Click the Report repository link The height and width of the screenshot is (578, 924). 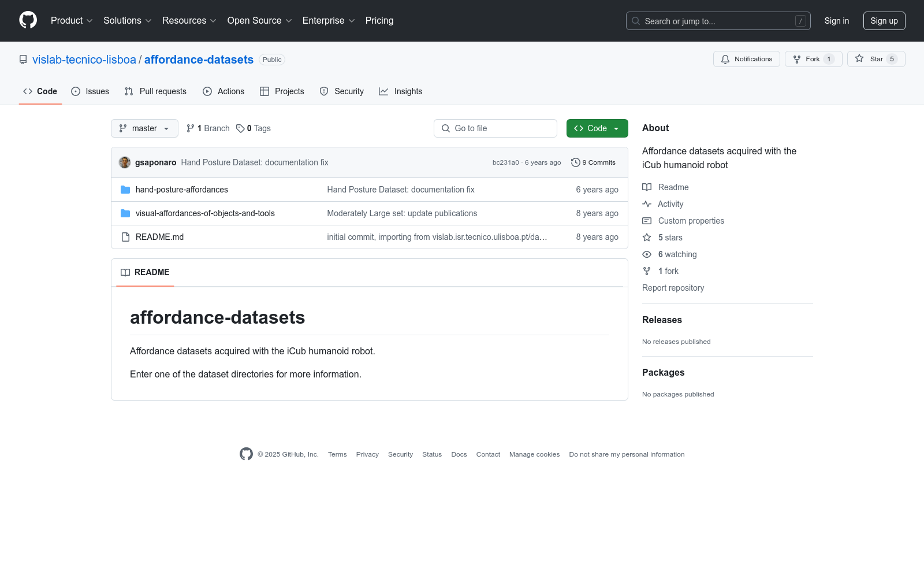[x=673, y=288]
